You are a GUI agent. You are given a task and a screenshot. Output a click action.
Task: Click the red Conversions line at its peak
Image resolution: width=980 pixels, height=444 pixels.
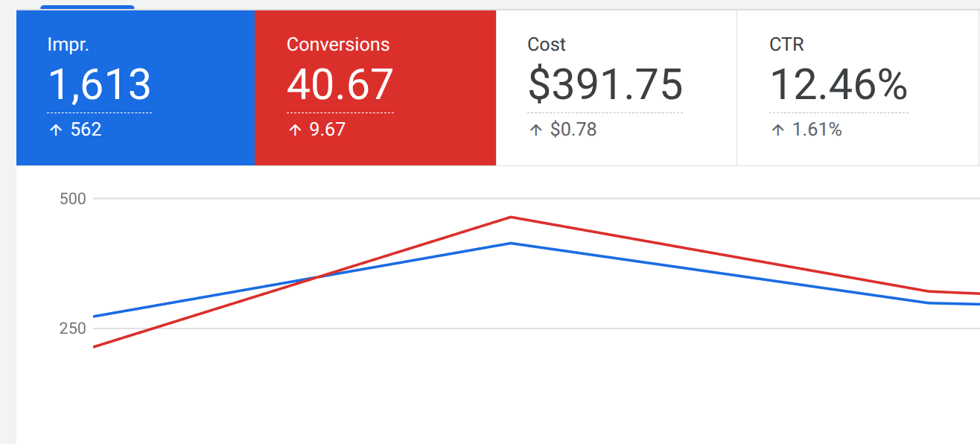(511, 216)
